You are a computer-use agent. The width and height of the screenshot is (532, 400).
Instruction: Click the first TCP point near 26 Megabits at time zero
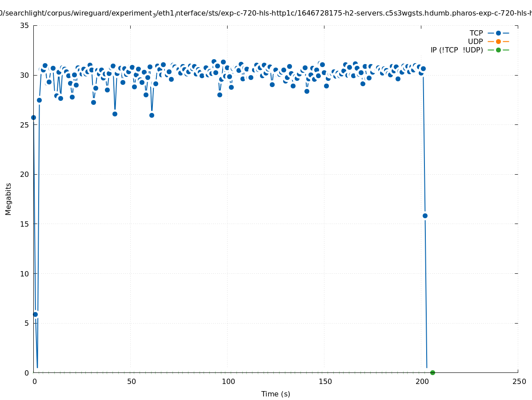33,117
